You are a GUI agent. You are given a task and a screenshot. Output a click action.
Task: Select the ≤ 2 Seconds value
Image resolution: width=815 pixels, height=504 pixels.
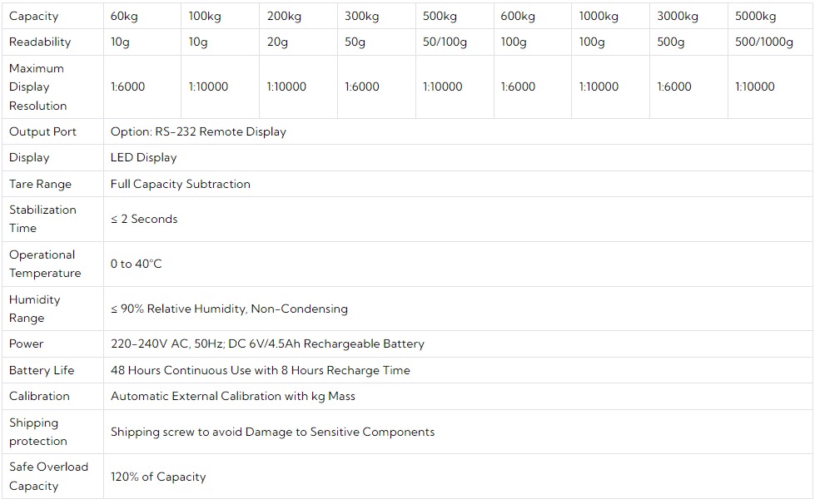click(144, 219)
